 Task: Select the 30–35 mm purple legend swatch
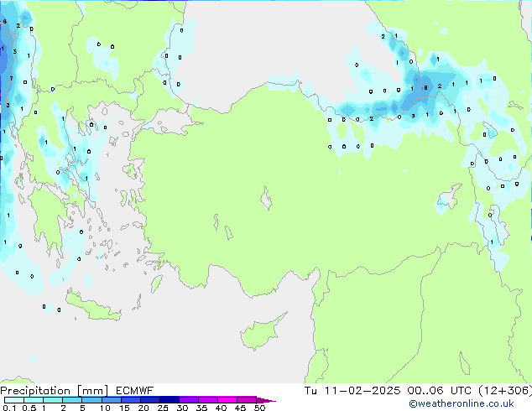click(x=190, y=400)
